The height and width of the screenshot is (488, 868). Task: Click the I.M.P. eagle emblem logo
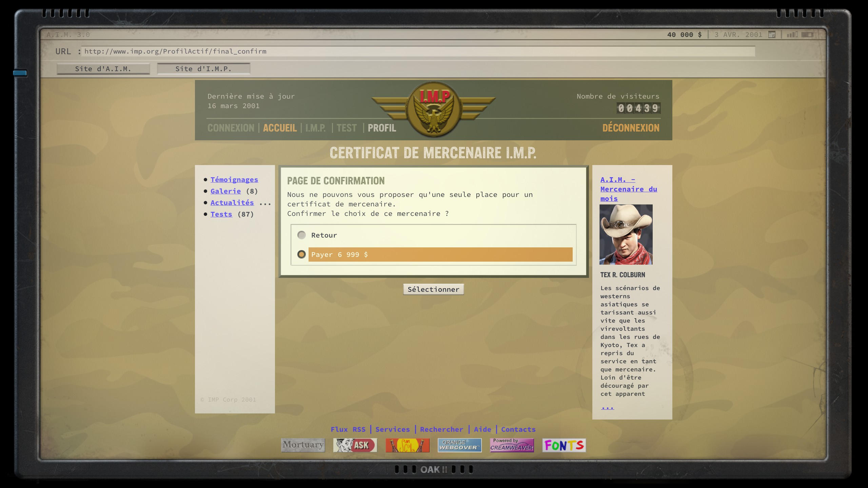point(434,109)
